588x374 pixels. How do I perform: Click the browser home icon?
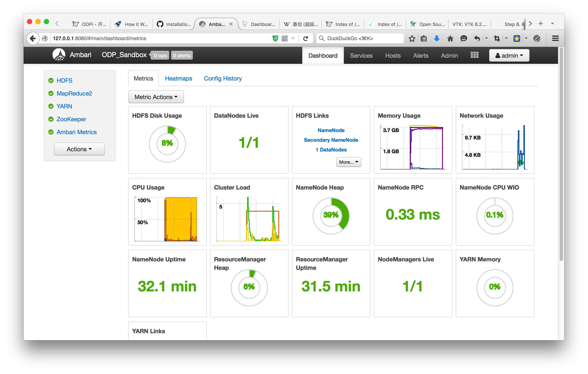tap(450, 38)
